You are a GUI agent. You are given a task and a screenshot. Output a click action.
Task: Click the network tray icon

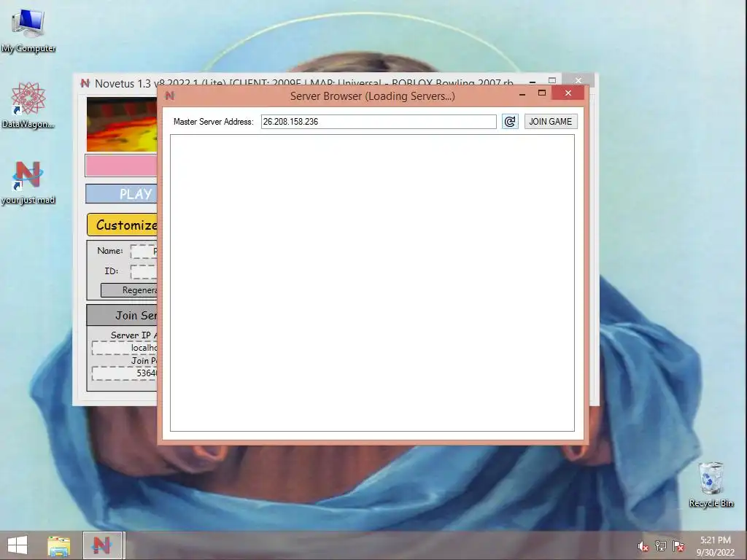click(661, 546)
